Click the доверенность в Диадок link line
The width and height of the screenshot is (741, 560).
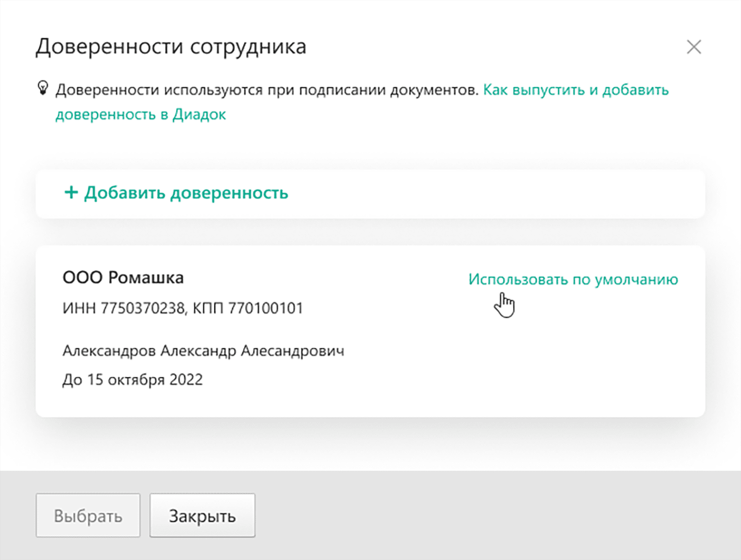(x=141, y=114)
